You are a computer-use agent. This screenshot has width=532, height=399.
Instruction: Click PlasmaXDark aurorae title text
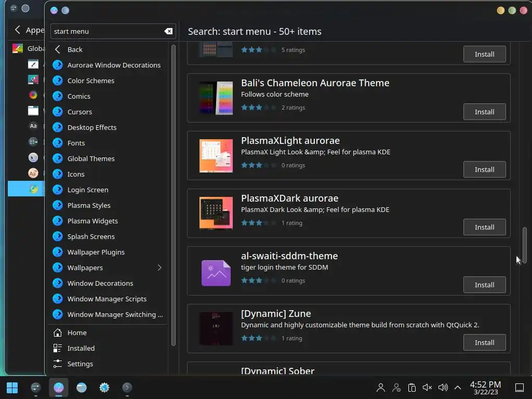coord(289,198)
